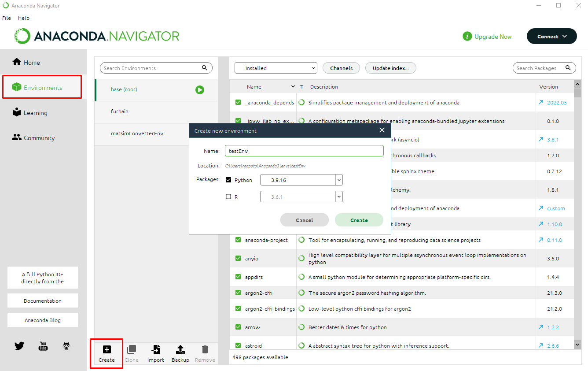This screenshot has width=588, height=371.
Task: Uncheck the _anaconda_depends package checkbox
Action: [x=238, y=102]
